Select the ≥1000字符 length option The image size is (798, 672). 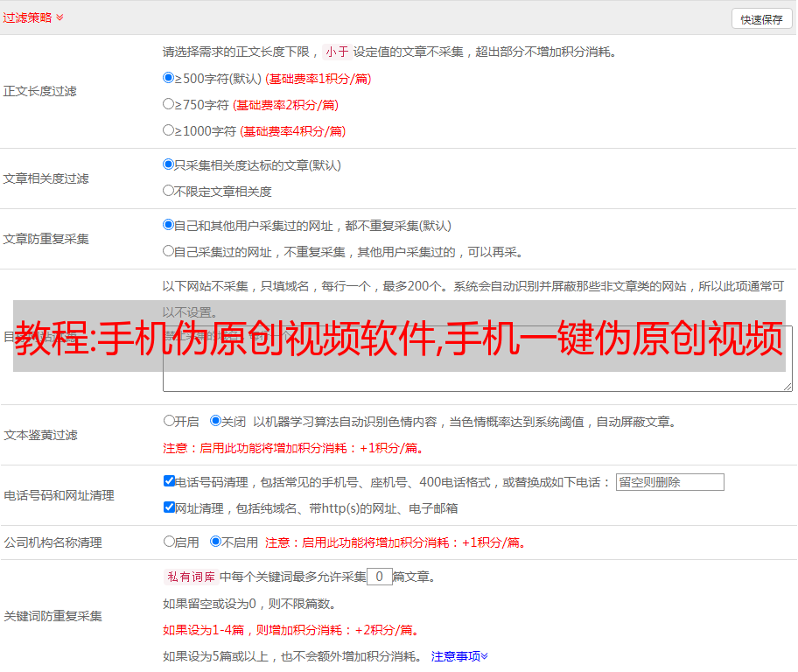click(169, 130)
